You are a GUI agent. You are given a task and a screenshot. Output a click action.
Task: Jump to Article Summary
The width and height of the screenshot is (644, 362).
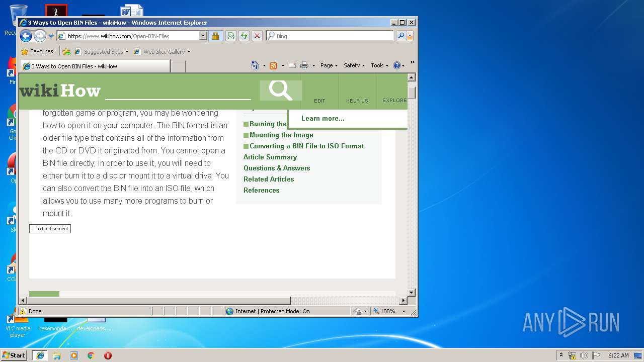point(270,157)
